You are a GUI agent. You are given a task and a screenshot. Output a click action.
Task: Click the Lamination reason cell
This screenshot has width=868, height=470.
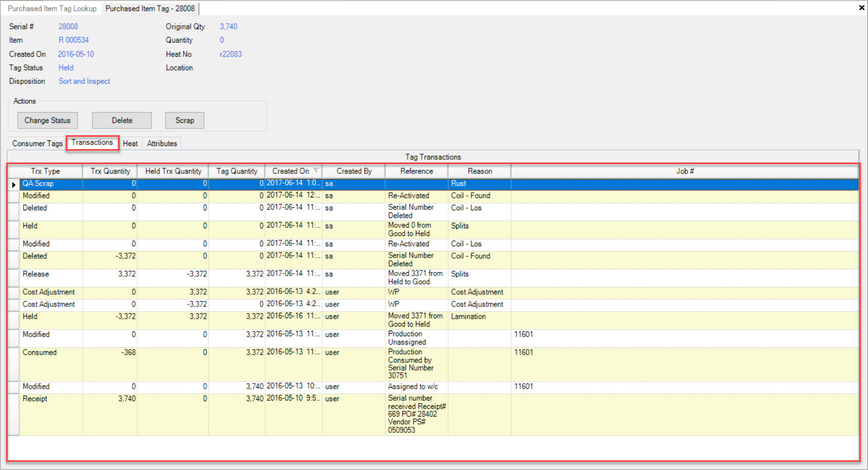pos(479,320)
